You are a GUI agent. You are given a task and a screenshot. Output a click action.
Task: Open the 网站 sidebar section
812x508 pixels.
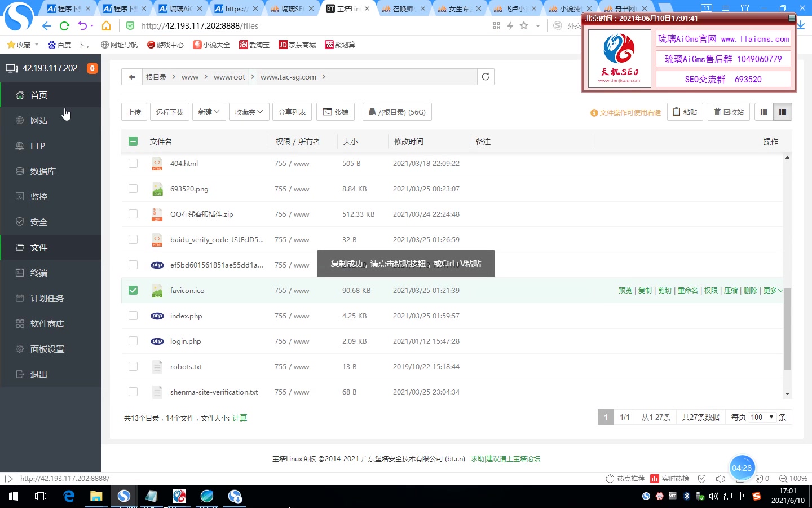click(x=51, y=120)
